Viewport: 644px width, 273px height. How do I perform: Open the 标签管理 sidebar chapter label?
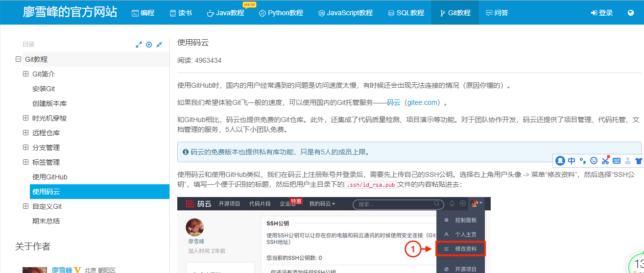pos(46,162)
